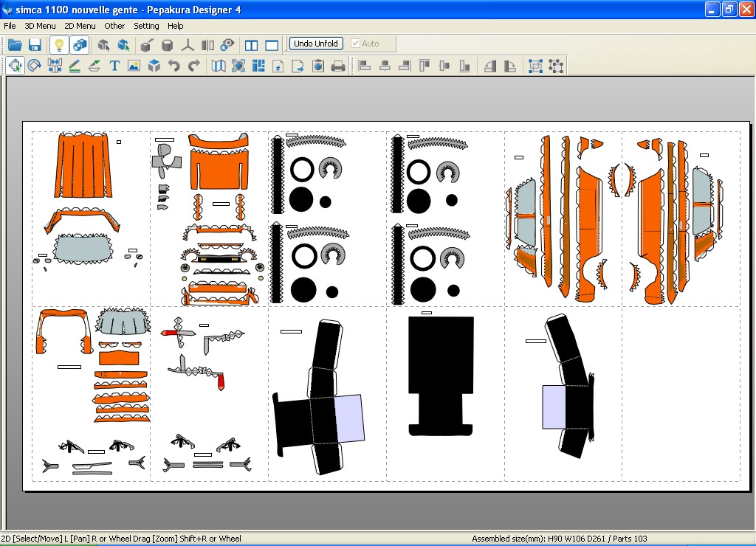Select the Text tool (T icon)
Screen dimensions: 756x546
tap(114, 66)
